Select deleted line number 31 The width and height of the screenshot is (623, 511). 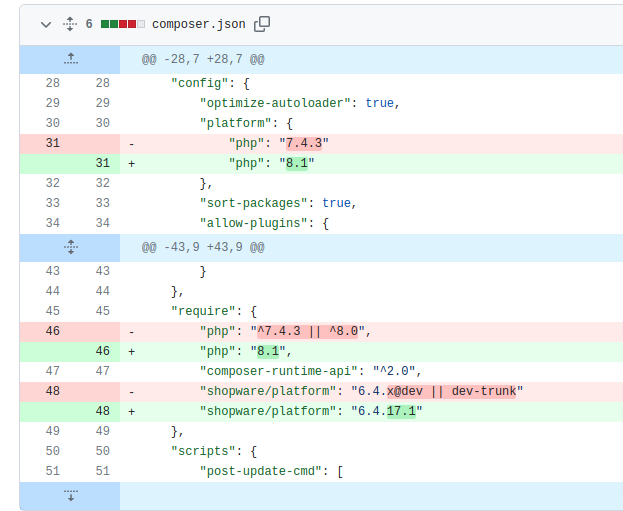tap(52, 143)
